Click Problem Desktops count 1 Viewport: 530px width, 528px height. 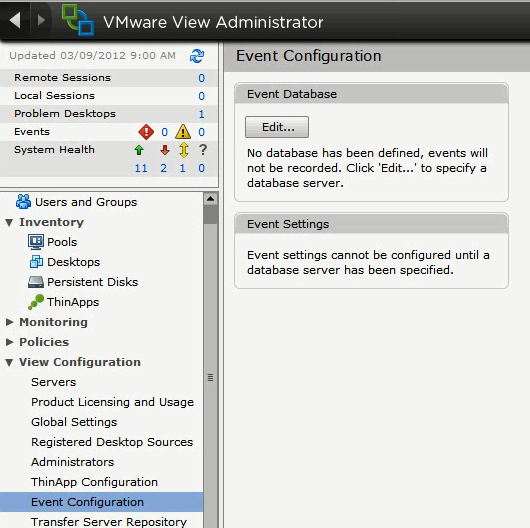(x=201, y=114)
